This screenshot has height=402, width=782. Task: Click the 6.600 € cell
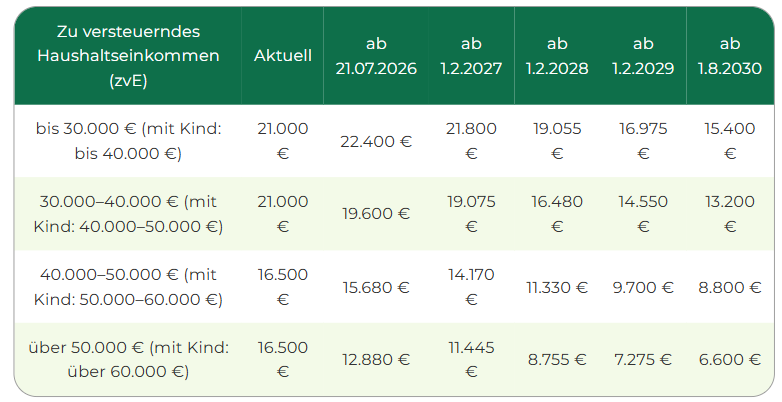730,360
